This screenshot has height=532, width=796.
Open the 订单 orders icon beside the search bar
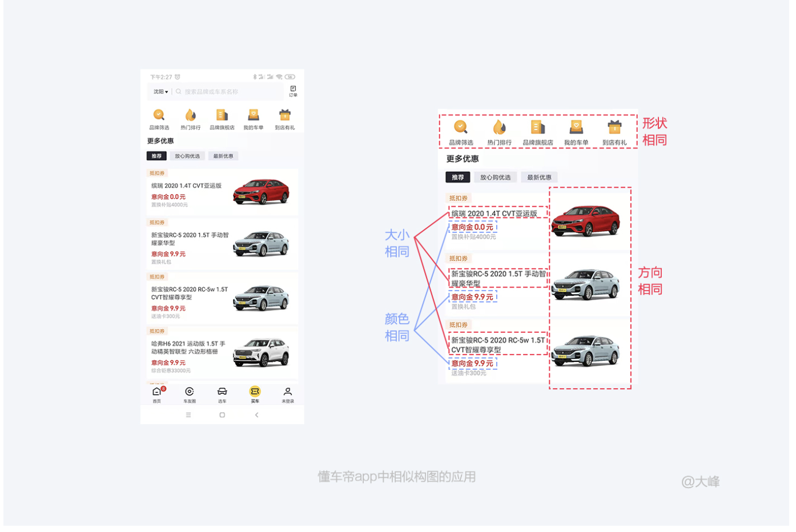tap(293, 91)
